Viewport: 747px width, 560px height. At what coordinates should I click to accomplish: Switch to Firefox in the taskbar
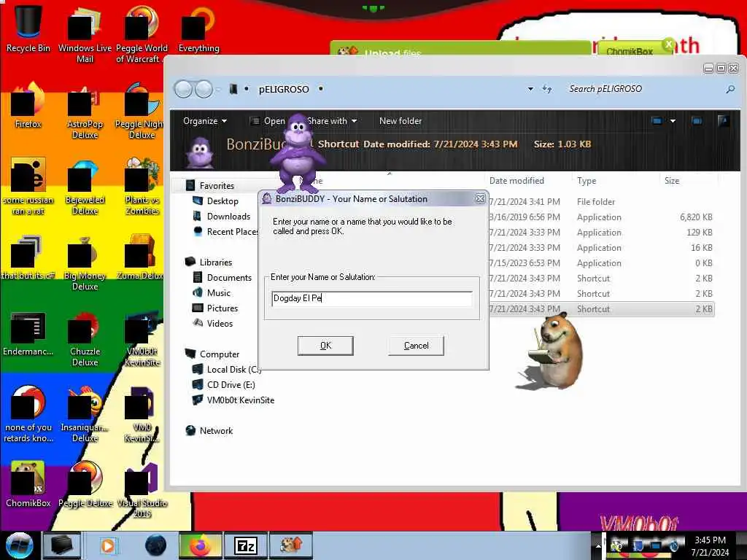[200, 545]
